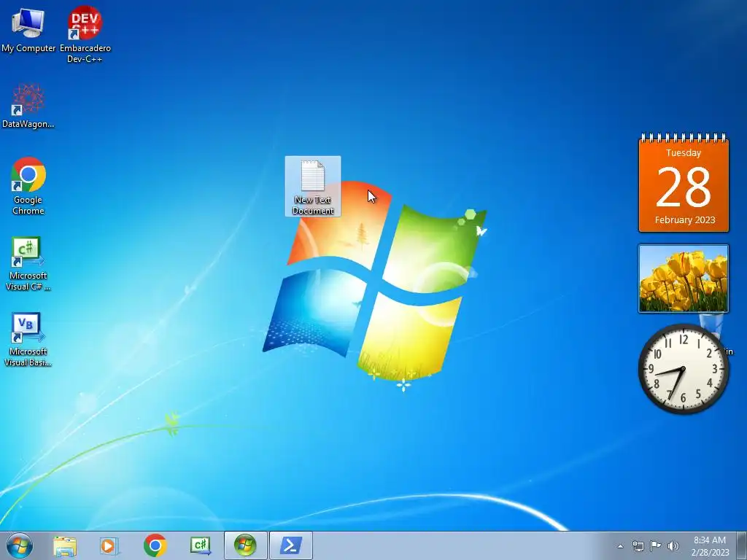Launch Windows Media Player from taskbar
This screenshot has height=560, width=747.
pos(109,545)
